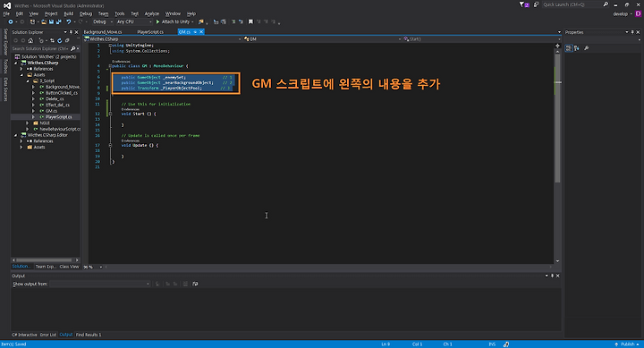Image resolution: width=644 pixels, height=348 pixels.
Task: Click Refresh icon in Solution Explorer toolbar
Action: tap(60, 40)
